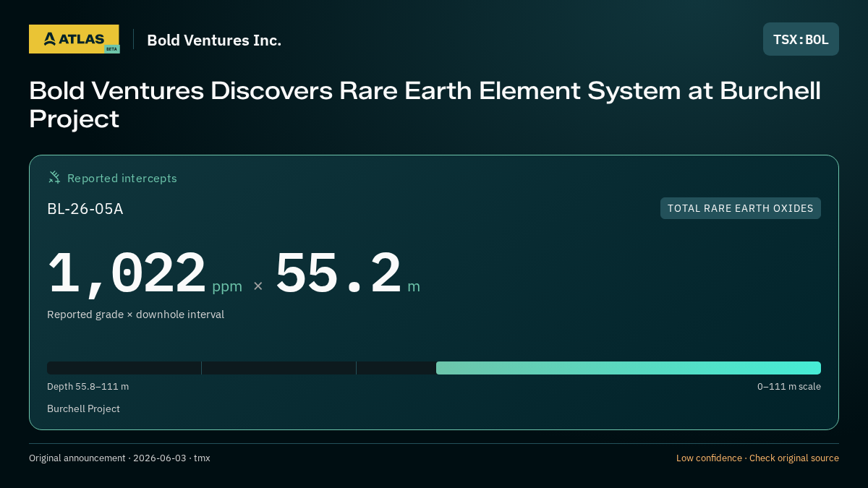Click the highlighted teal segment of depth bar
This screenshot has height=488, width=868.
coord(629,368)
